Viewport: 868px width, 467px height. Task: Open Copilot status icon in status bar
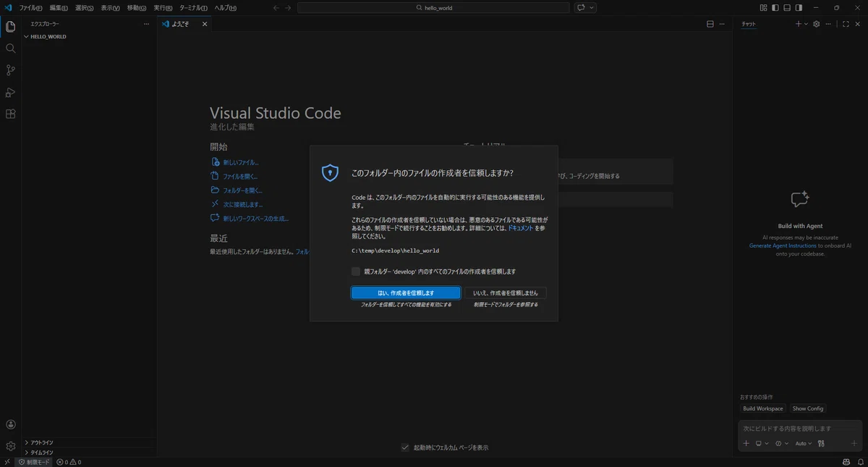point(846,462)
